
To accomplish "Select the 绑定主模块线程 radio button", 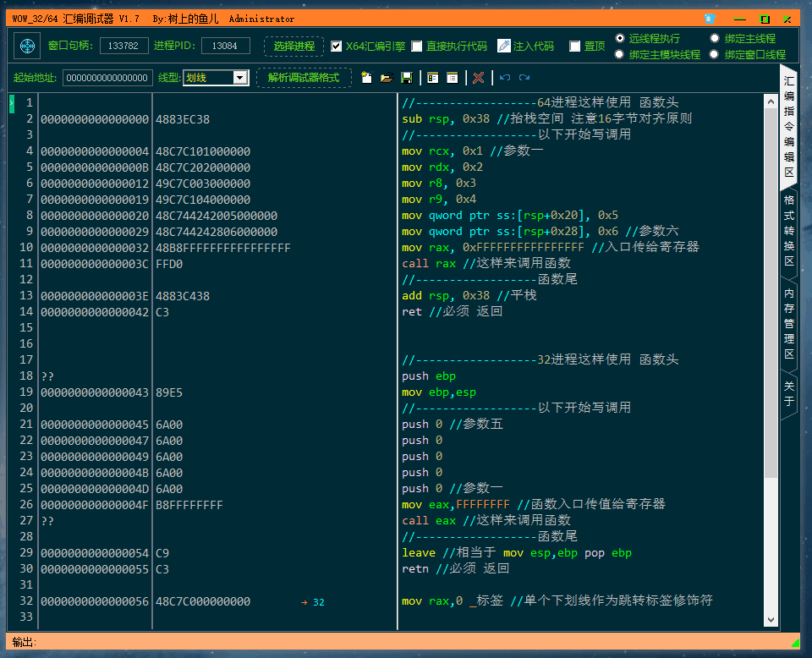I will (619, 54).
